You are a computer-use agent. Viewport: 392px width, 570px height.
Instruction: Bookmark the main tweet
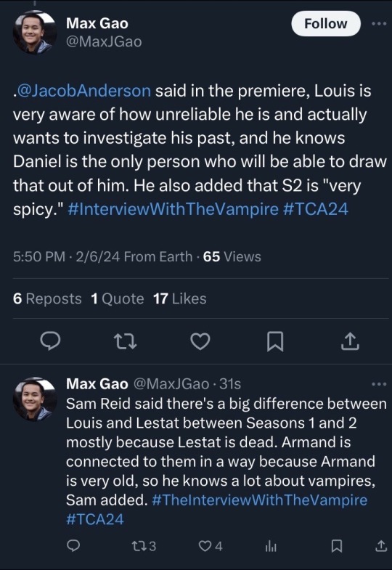tap(275, 341)
